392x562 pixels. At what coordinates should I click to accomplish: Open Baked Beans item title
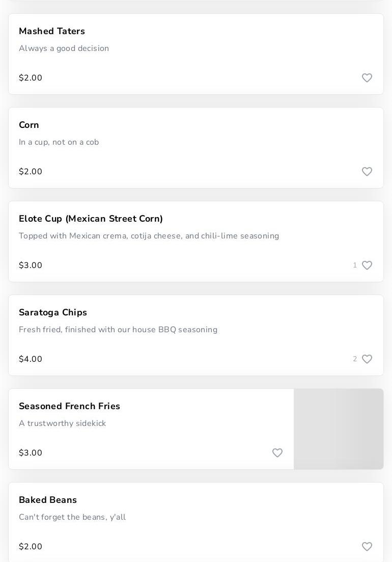tap(48, 500)
